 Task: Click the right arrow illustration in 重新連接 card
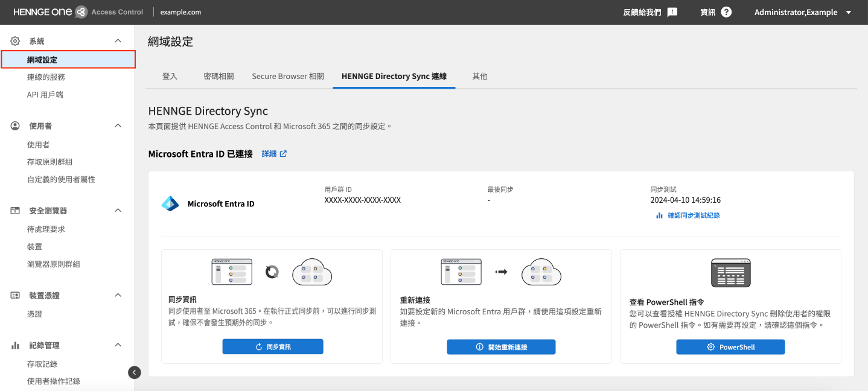pos(501,272)
